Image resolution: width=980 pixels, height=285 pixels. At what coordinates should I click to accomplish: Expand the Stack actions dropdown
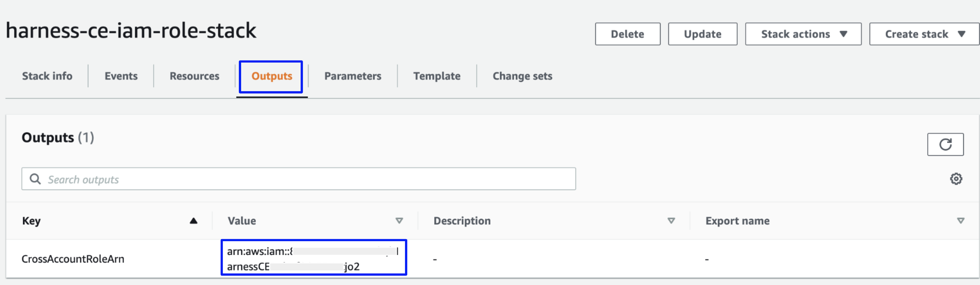click(803, 34)
